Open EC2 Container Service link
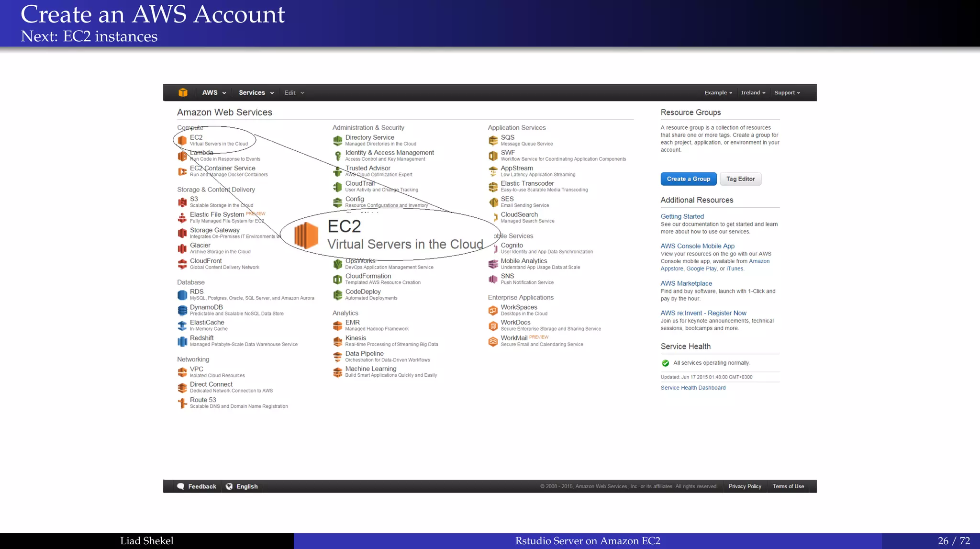Screen dimensions: 980x549 pos(223,168)
